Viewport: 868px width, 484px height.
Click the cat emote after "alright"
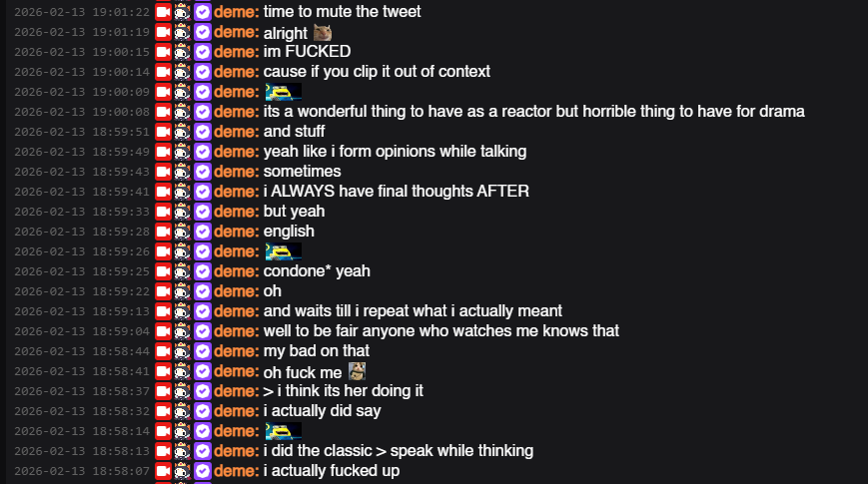323,33
